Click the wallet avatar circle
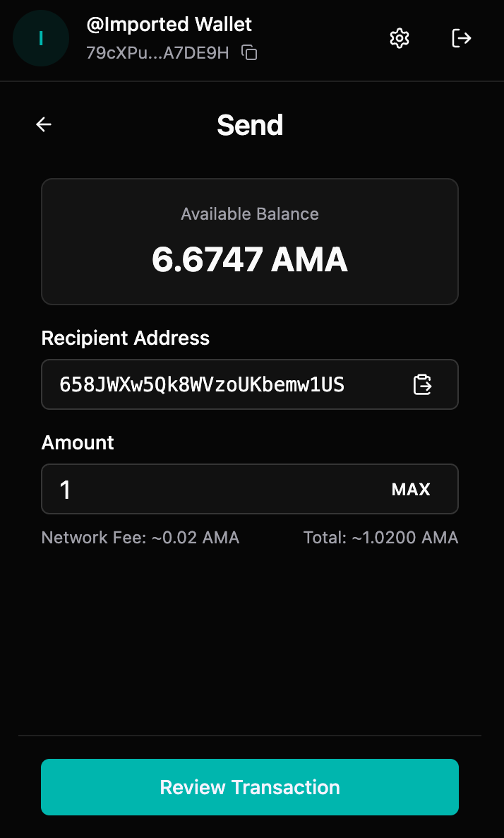Image resolution: width=504 pixels, height=838 pixels. pyautogui.click(x=41, y=38)
